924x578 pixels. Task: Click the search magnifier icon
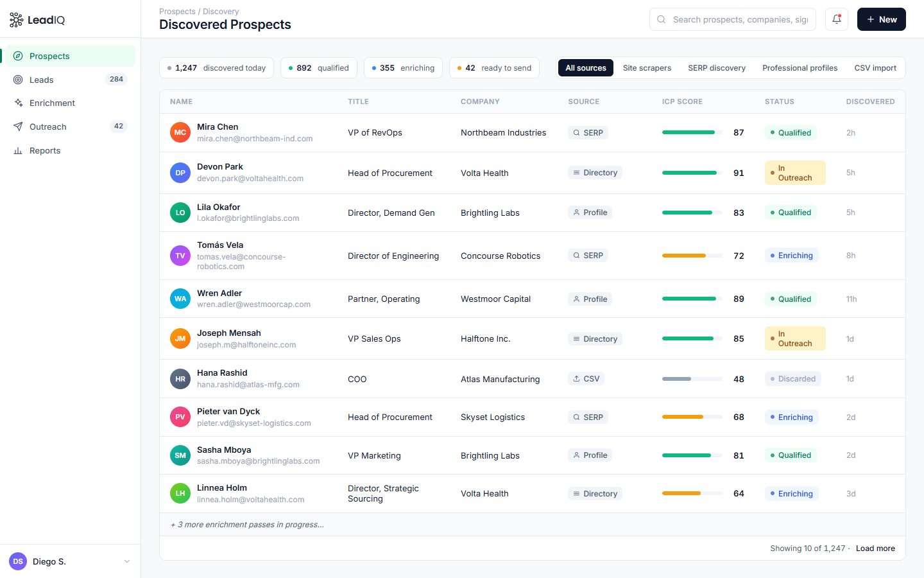point(661,19)
